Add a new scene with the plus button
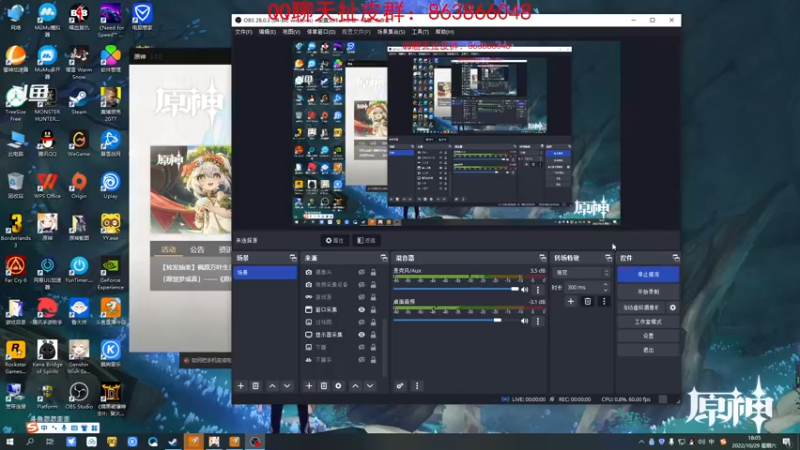The image size is (800, 450). [x=241, y=386]
